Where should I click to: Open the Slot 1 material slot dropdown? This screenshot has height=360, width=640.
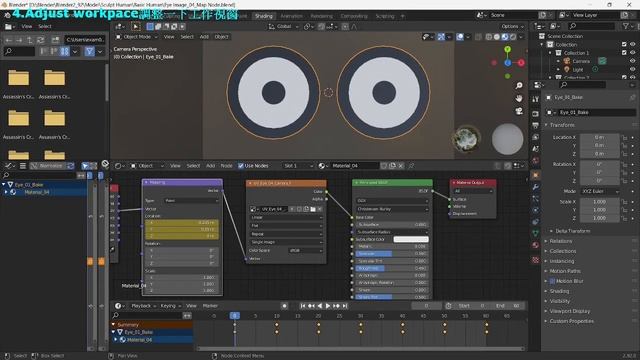(x=299, y=166)
